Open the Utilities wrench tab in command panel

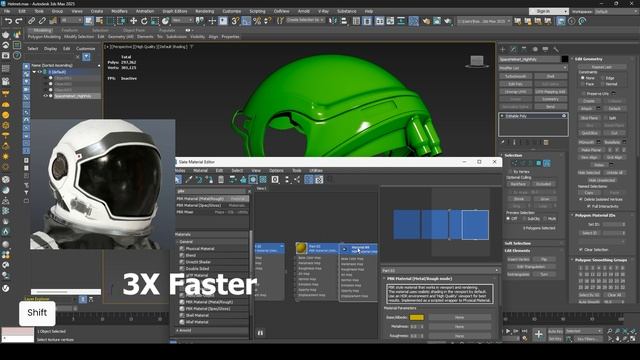click(556, 49)
